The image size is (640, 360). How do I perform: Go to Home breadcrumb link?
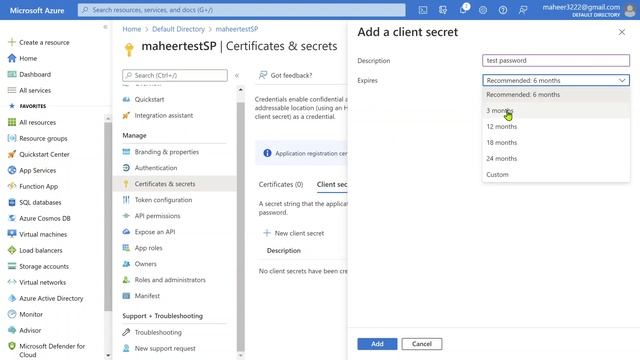131,29
